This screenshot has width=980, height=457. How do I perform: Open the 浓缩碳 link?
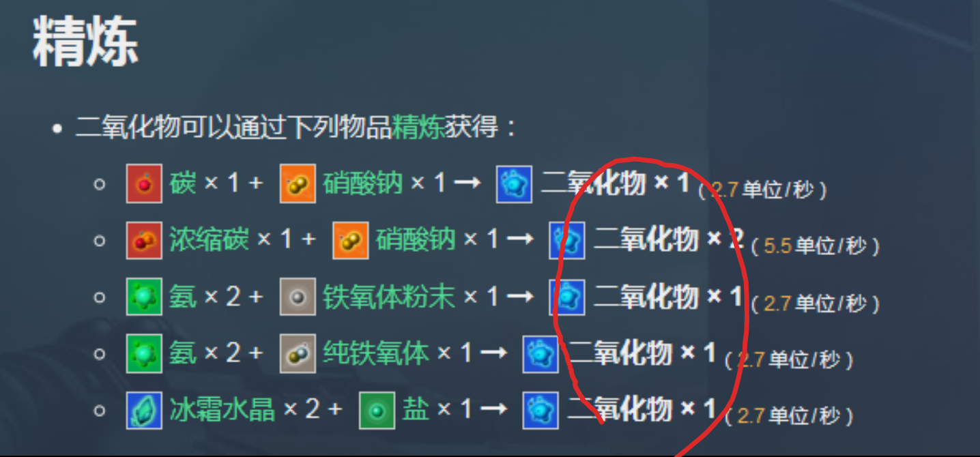(x=209, y=240)
